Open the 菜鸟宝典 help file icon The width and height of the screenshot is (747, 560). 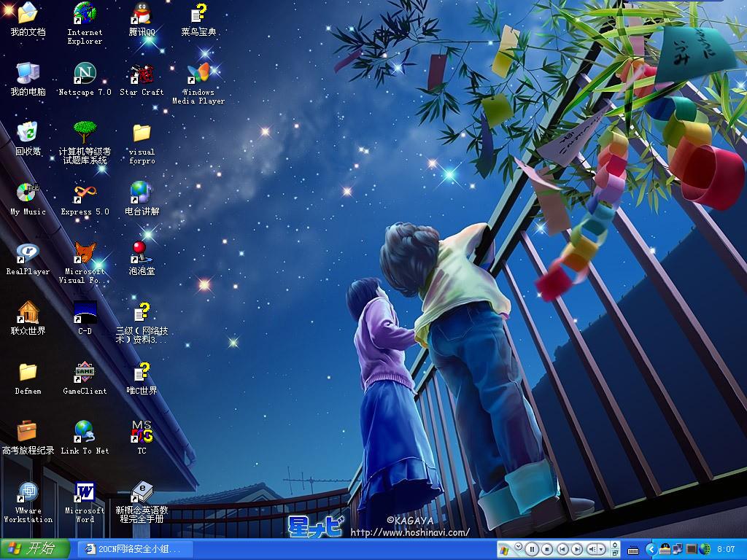[198, 19]
